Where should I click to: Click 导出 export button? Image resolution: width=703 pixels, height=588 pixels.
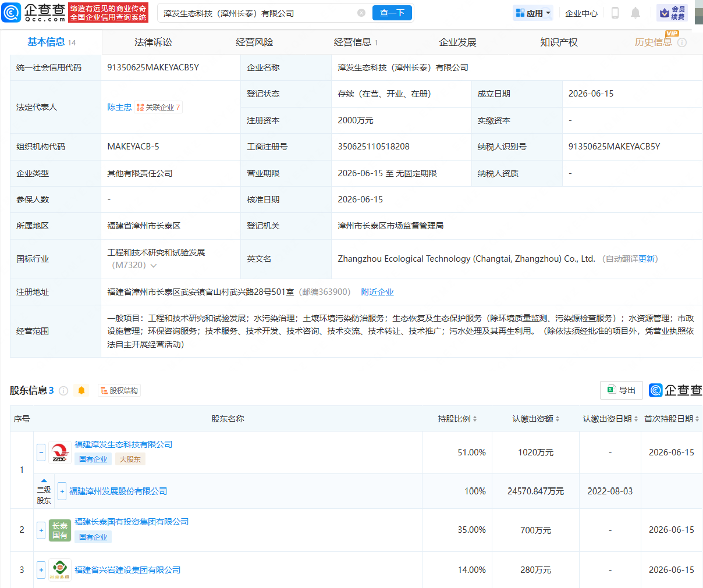pyautogui.click(x=622, y=390)
